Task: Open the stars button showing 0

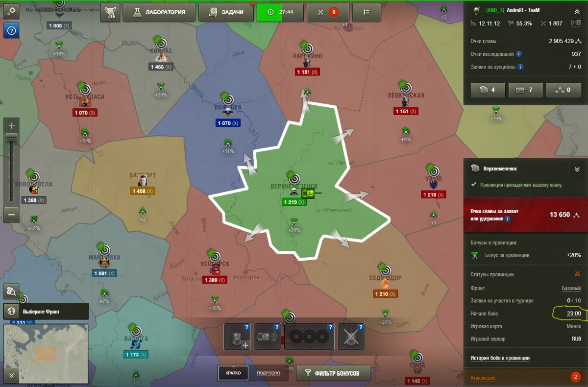Action: 563,90
